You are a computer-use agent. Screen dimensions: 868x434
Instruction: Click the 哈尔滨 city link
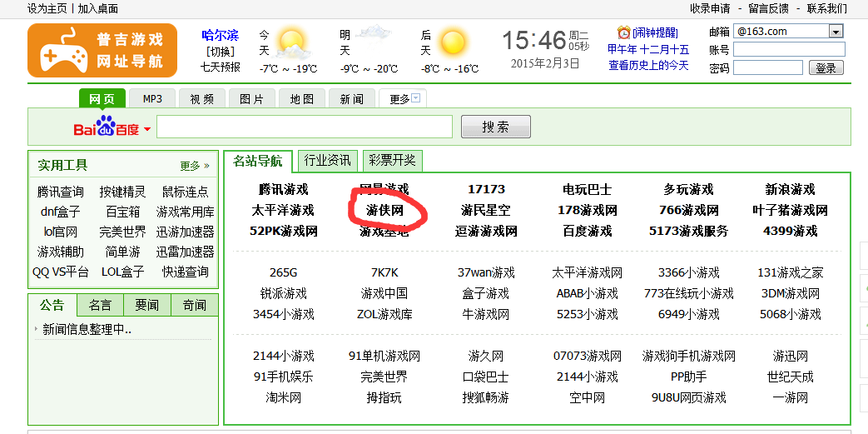click(221, 36)
